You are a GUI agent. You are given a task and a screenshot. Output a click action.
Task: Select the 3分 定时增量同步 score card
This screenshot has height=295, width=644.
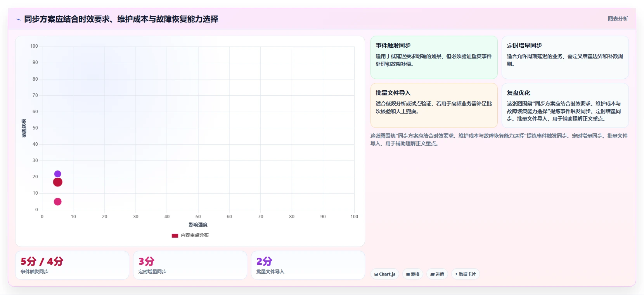[190, 265]
